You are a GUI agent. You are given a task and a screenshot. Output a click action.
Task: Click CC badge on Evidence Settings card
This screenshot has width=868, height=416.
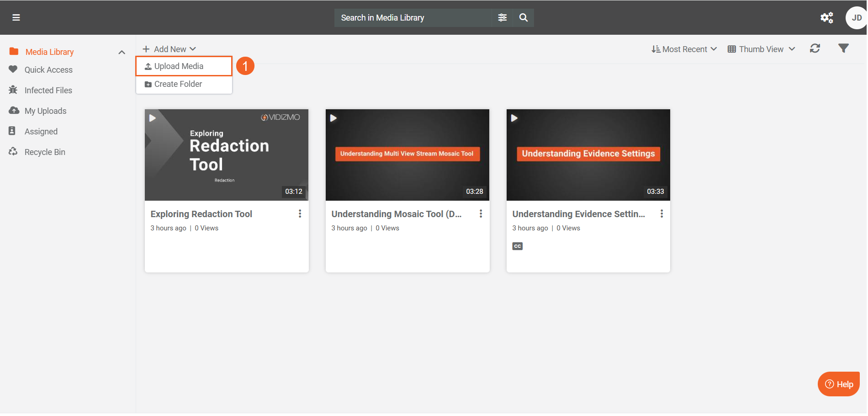pos(517,246)
